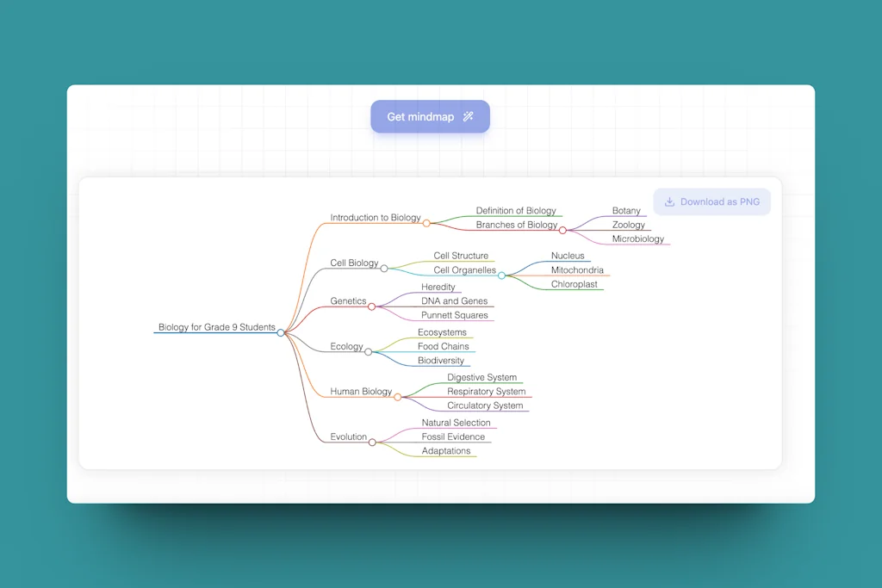Viewport: 882px width, 588px height.
Task: Select the Mitochondria node
Action: [x=578, y=269]
